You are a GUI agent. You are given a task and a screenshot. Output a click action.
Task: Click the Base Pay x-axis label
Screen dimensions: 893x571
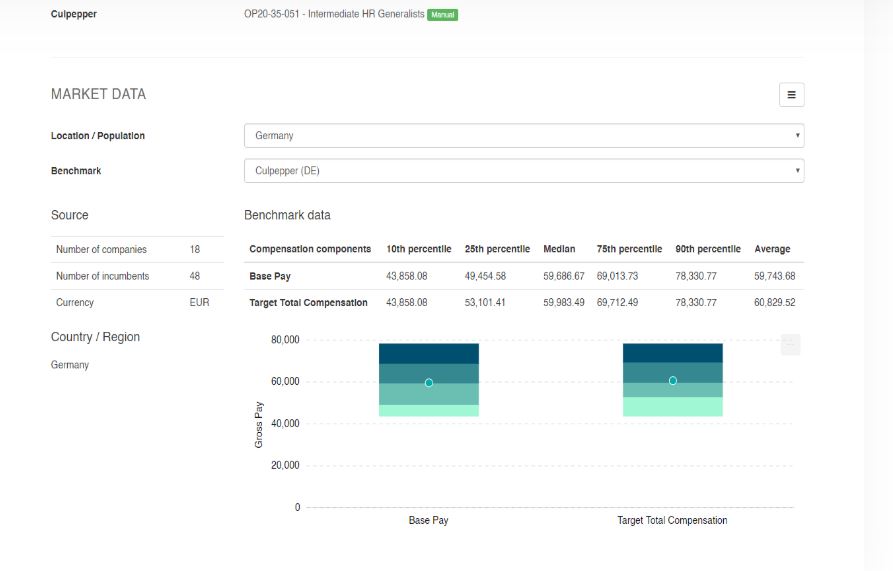(429, 521)
